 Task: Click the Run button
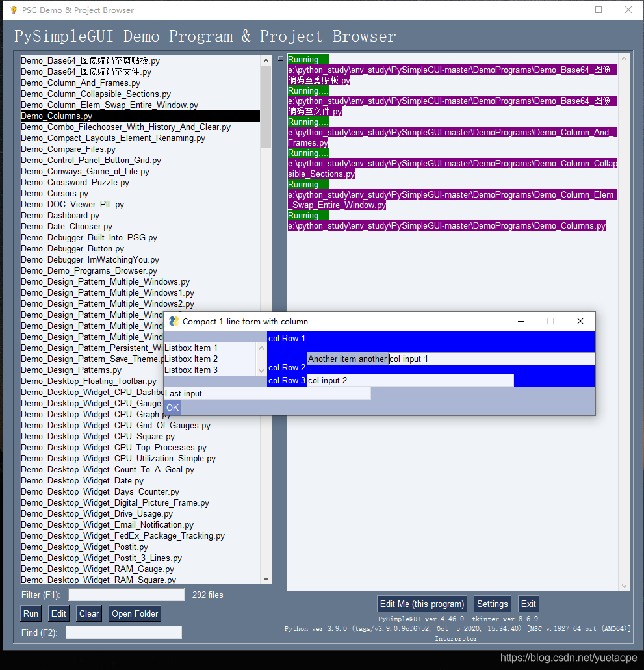31,613
